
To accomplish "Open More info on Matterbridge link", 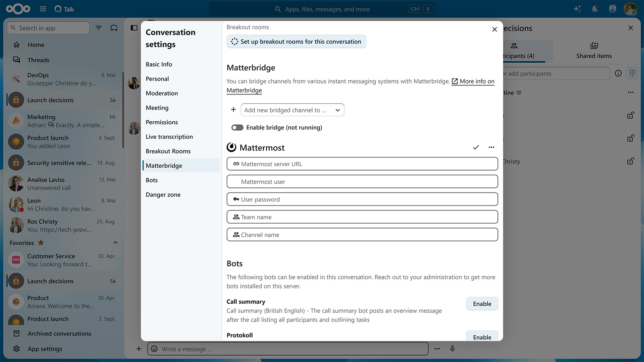I will [x=361, y=86].
